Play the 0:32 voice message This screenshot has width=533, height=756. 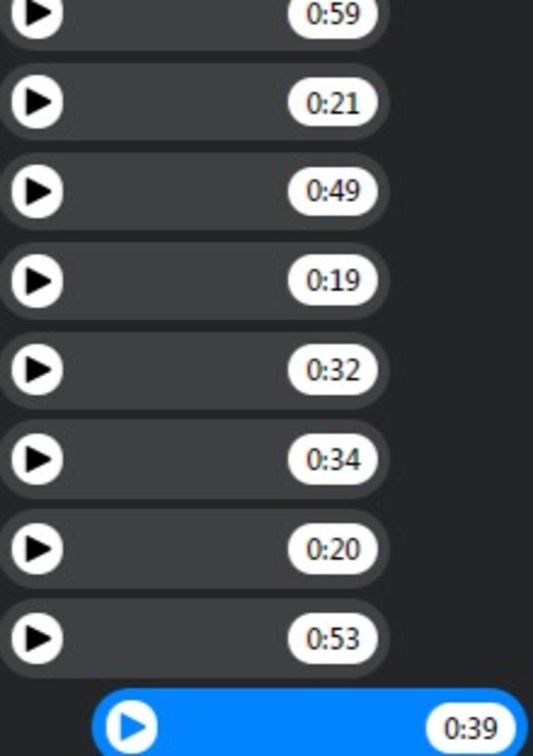click(x=37, y=370)
